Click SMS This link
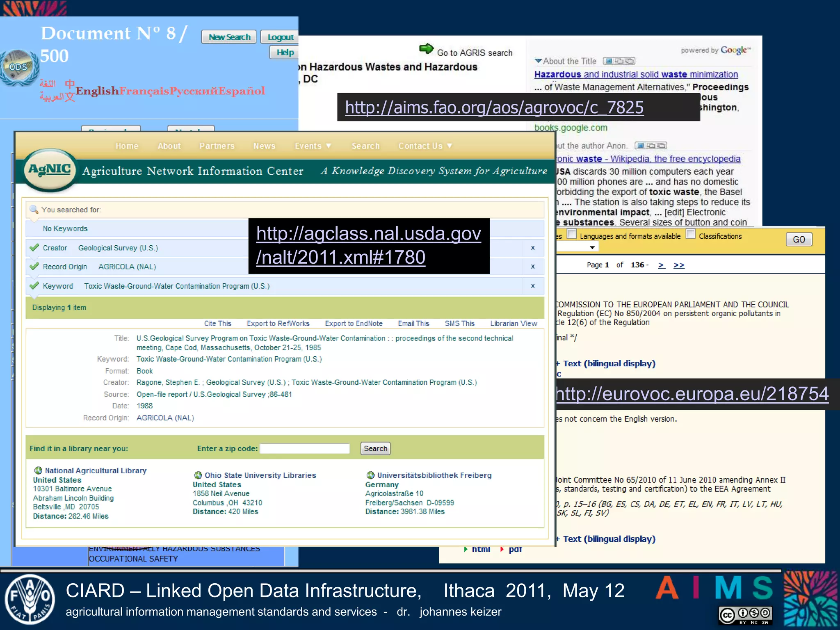The image size is (840, 630). (460, 324)
